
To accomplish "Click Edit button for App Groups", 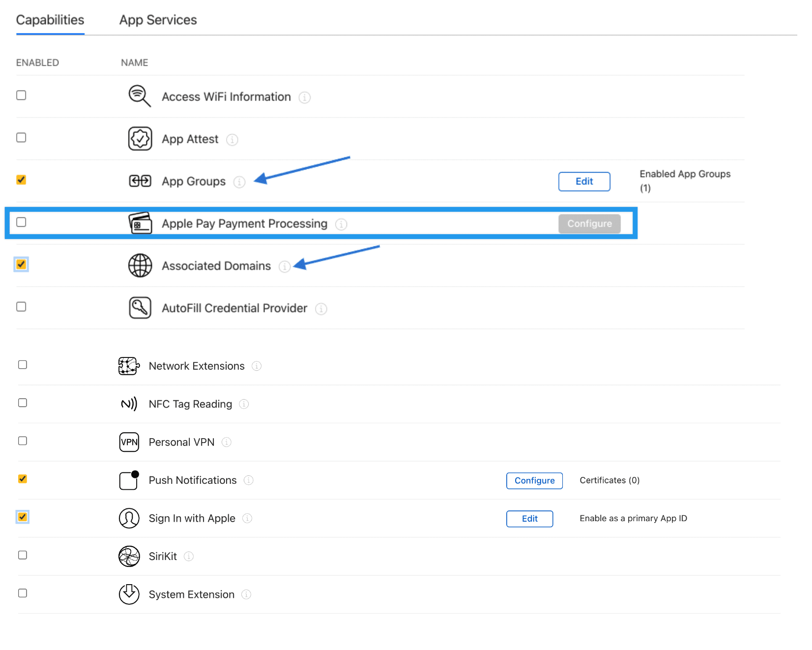I will pos(584,181).
